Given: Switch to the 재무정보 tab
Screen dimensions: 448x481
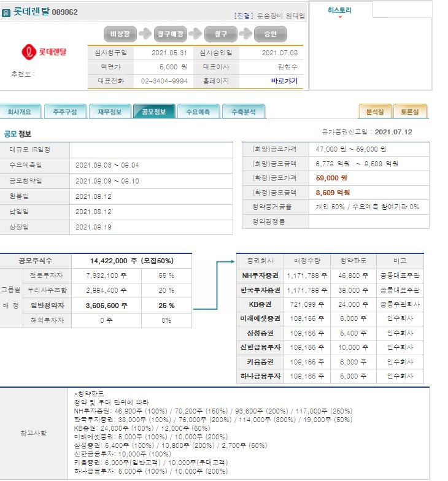Looking at the screenshot, I should click(x=109, y=112).
